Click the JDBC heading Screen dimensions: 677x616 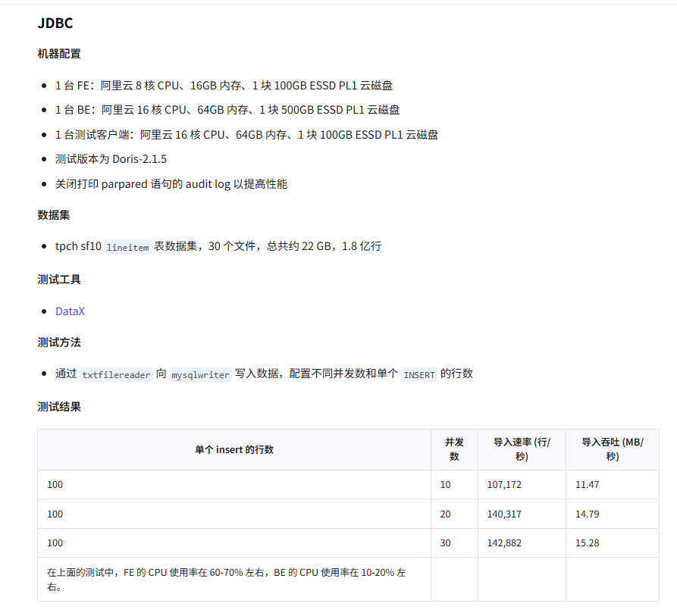pos(55,23)
